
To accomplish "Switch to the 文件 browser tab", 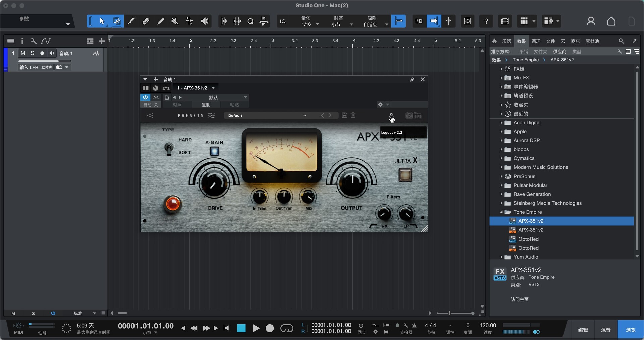I will 550,41.
